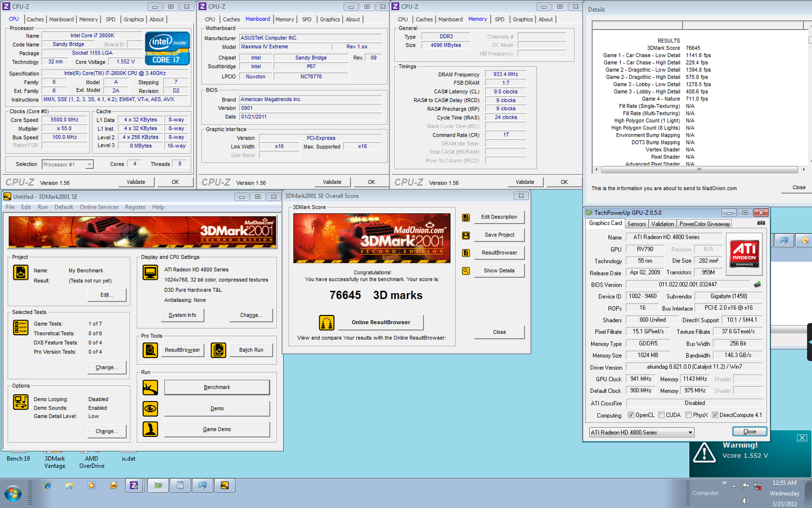Show hidden tray icons arrow
Image resolution: width=812 pixels, height=508 pixels.
(x=734, y=486)
